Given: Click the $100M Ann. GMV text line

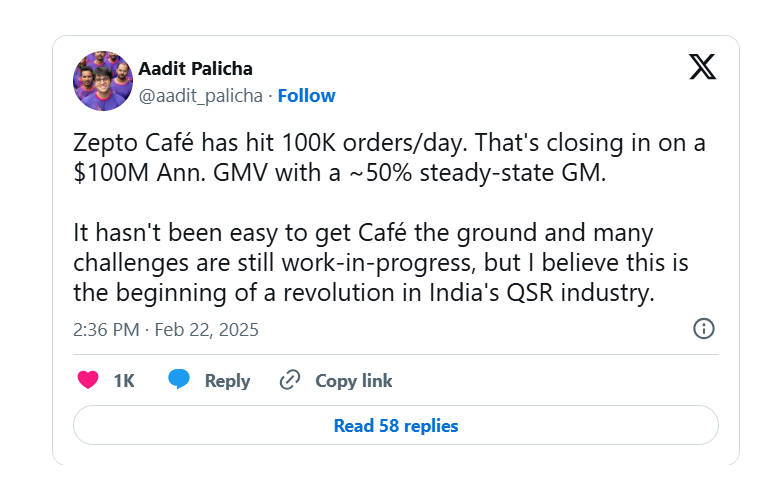Looking at the screenshot, I should tap(340, 173).
